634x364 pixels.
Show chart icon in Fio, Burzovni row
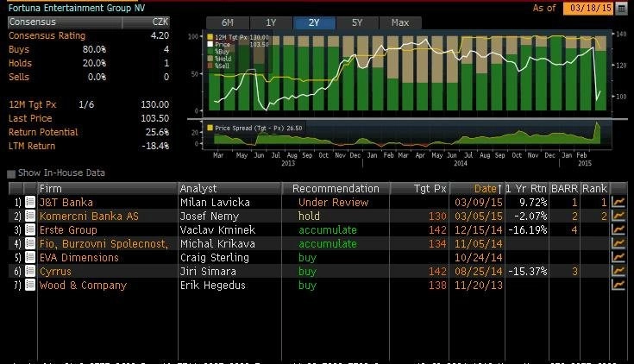click(618, 243)
